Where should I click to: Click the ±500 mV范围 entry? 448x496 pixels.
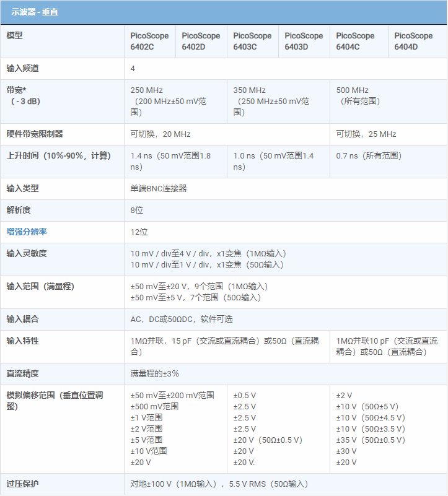click(154, 406)
